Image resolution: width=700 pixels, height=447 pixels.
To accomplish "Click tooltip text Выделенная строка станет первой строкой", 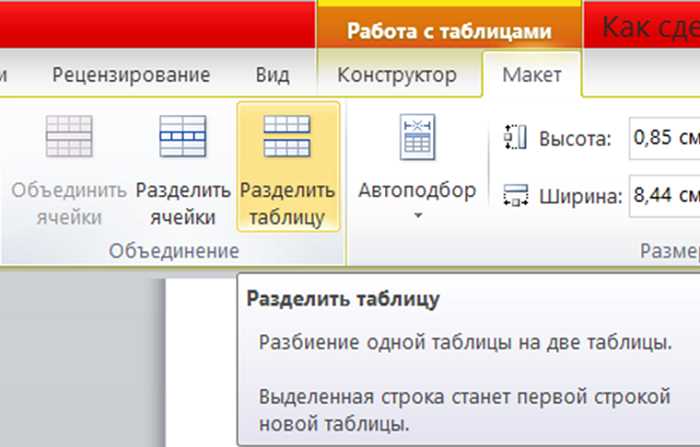I will pos(465,397).
